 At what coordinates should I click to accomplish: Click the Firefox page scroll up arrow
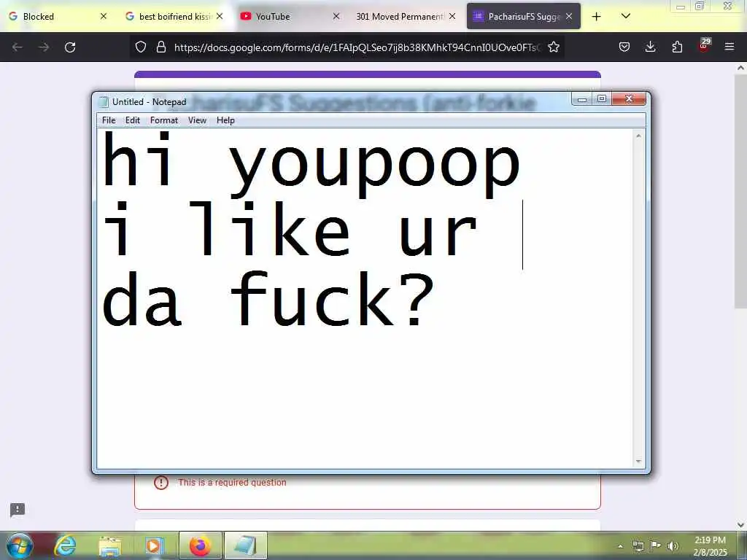point(740,68)
